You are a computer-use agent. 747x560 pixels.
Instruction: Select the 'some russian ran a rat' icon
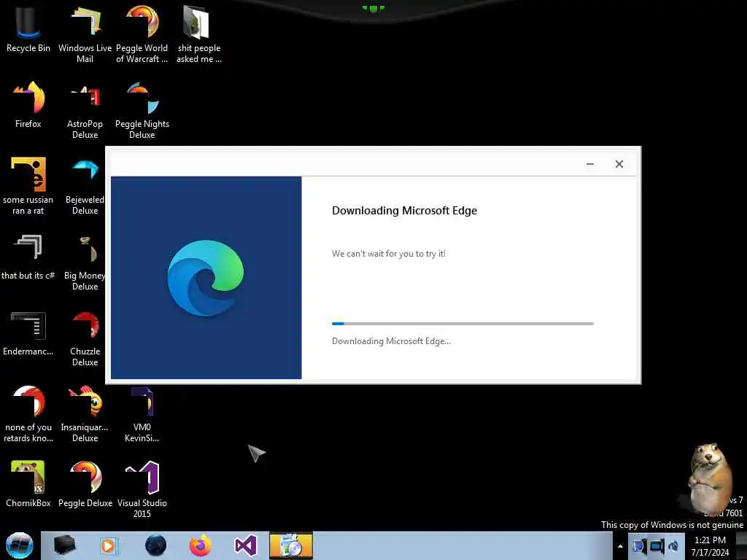(x=28, y=186)
